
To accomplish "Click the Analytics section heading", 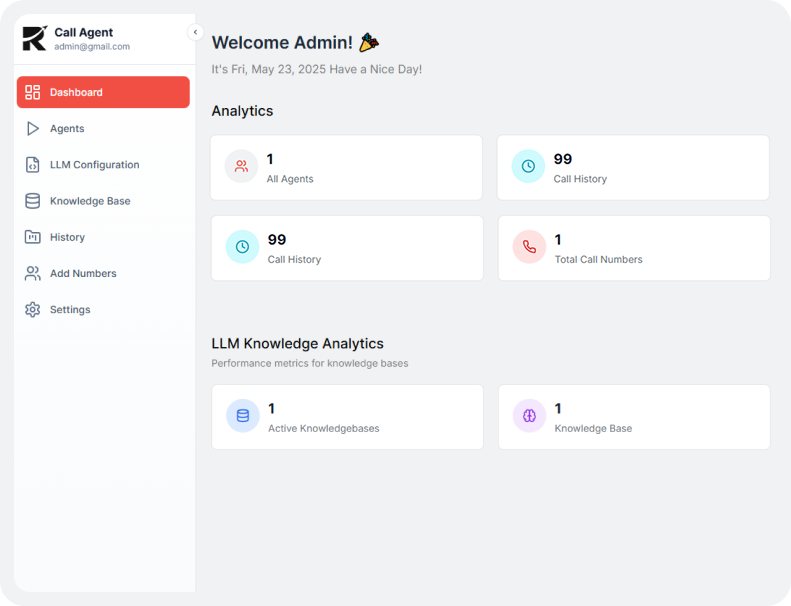I will (242, 111).
